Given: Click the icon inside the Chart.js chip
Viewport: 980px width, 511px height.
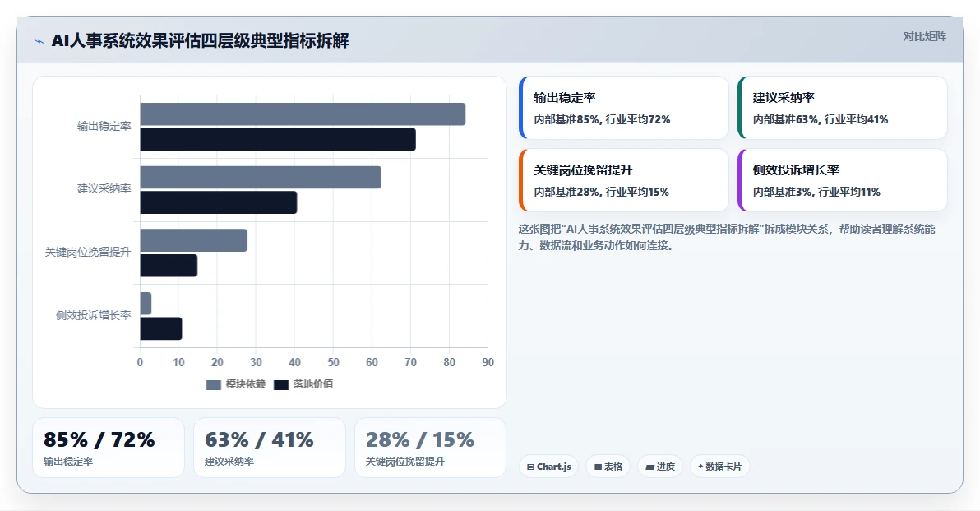Looking at the screenshot, I should (530, 467).
